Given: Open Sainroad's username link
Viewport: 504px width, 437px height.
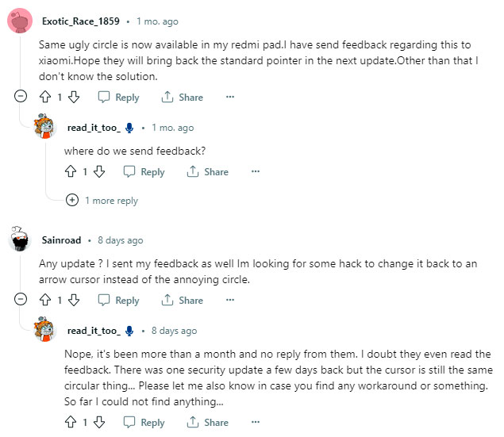Looking at the screenshot, I should [63, 240].
